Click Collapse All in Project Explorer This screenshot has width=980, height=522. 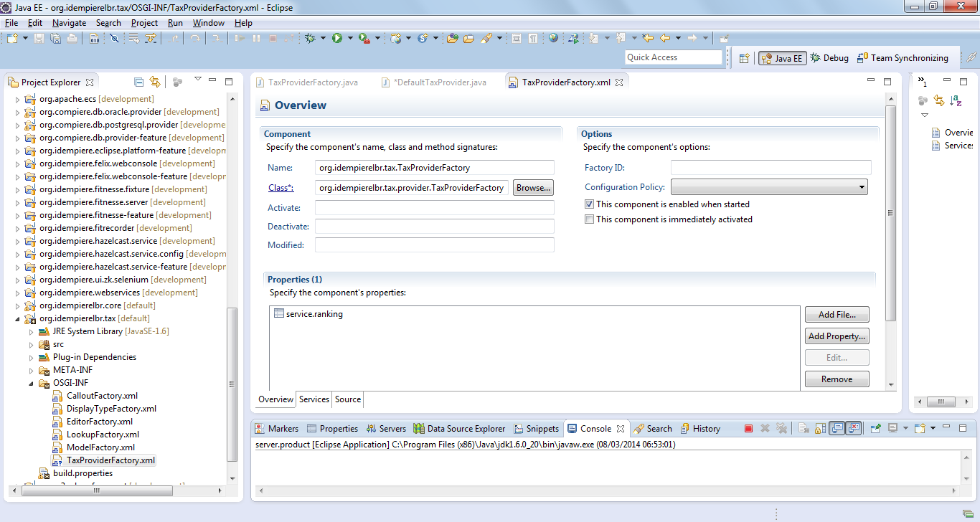139,82
